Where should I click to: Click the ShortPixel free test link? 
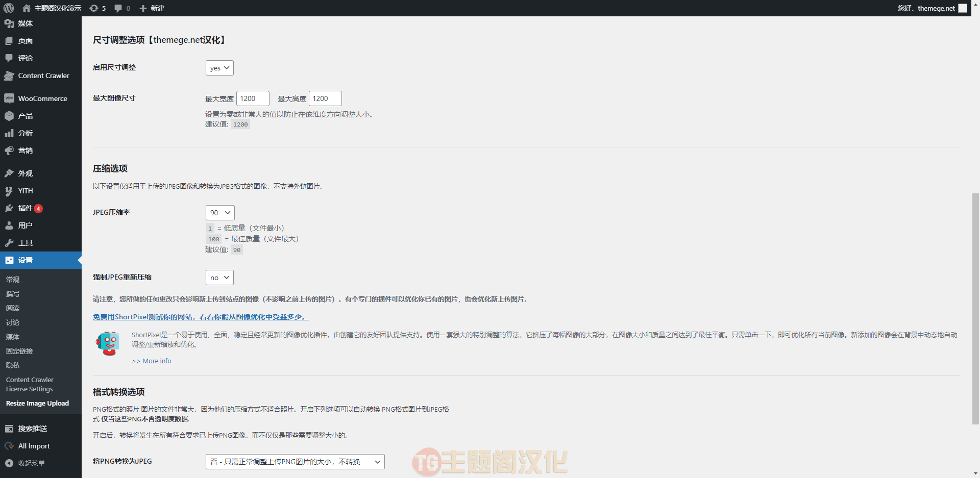click(201, 317)
